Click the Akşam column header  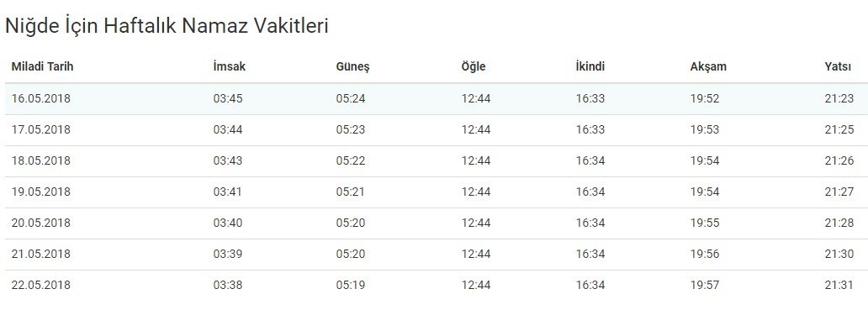(x=708, y=67)
